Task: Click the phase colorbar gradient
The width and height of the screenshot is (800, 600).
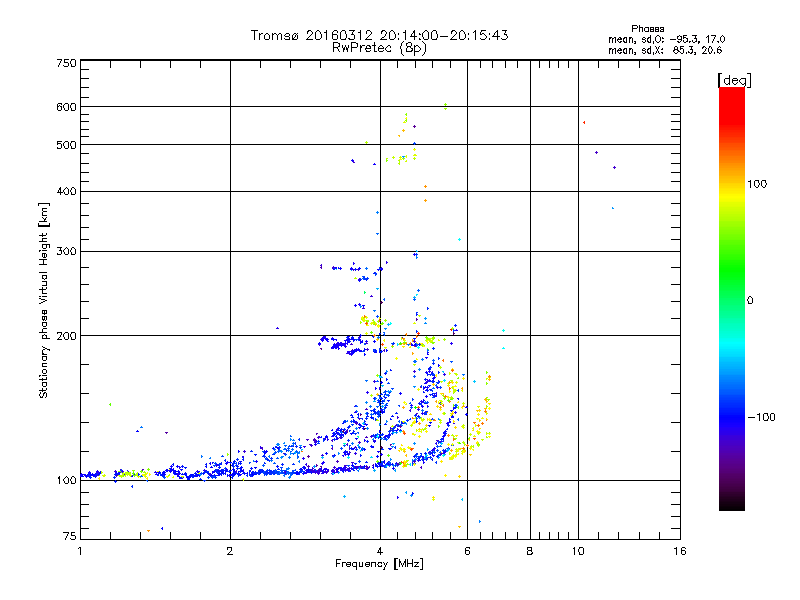Action: click(x=732, y=298)
